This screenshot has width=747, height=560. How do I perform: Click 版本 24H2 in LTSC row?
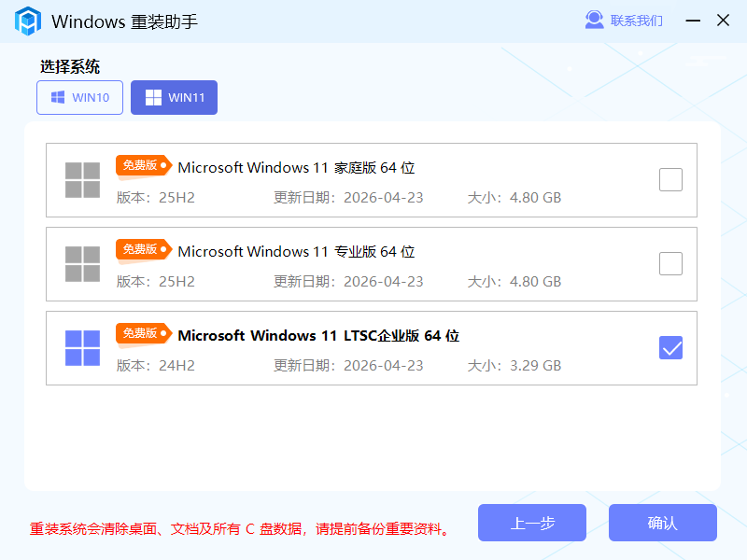(156, 366)
